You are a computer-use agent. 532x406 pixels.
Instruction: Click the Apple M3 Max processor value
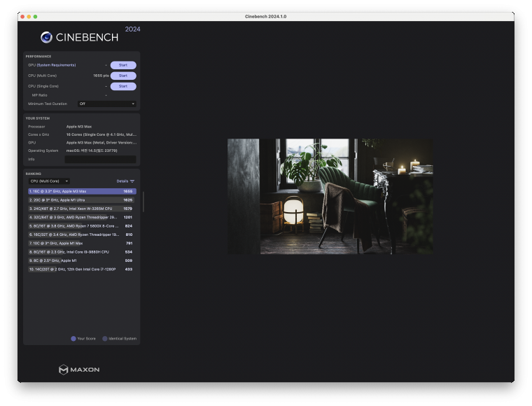pyautogui.click(x=79, y=127)
